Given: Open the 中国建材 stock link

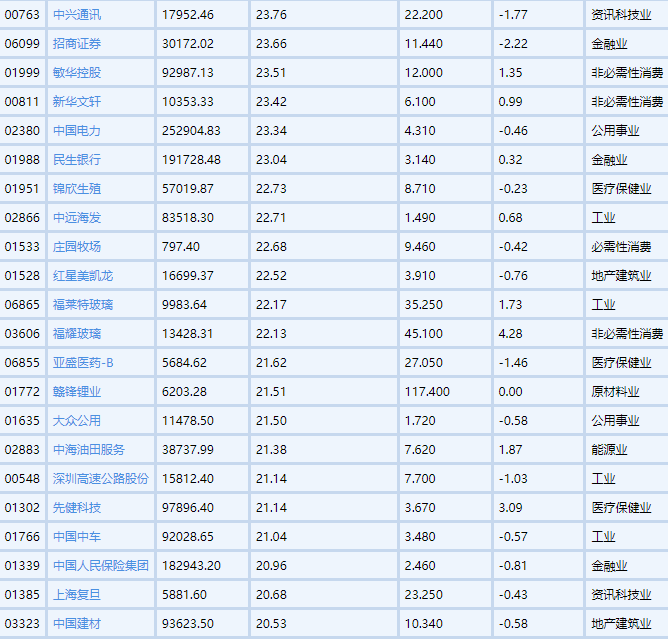Looking at the screenshot, I should click(x=77, y=623).
